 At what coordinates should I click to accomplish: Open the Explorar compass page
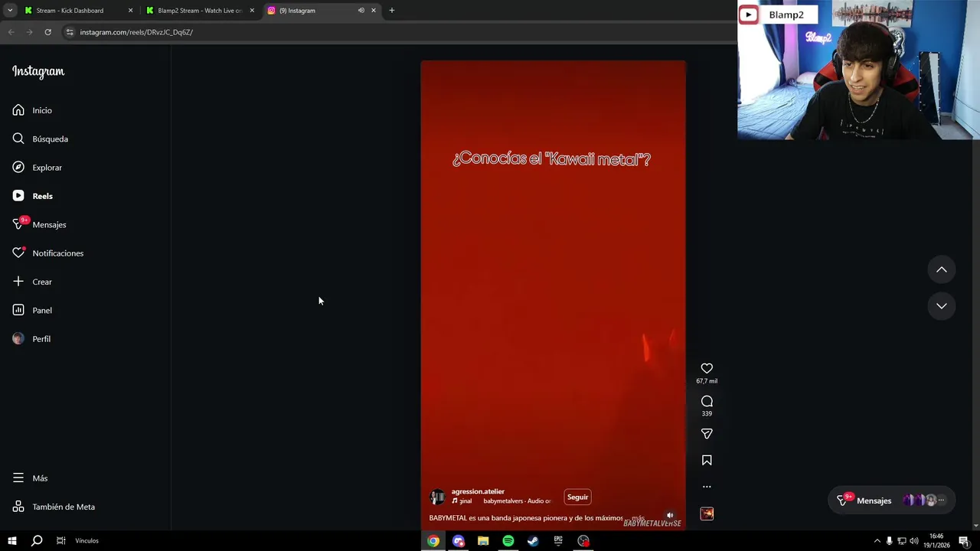point(37,168)
